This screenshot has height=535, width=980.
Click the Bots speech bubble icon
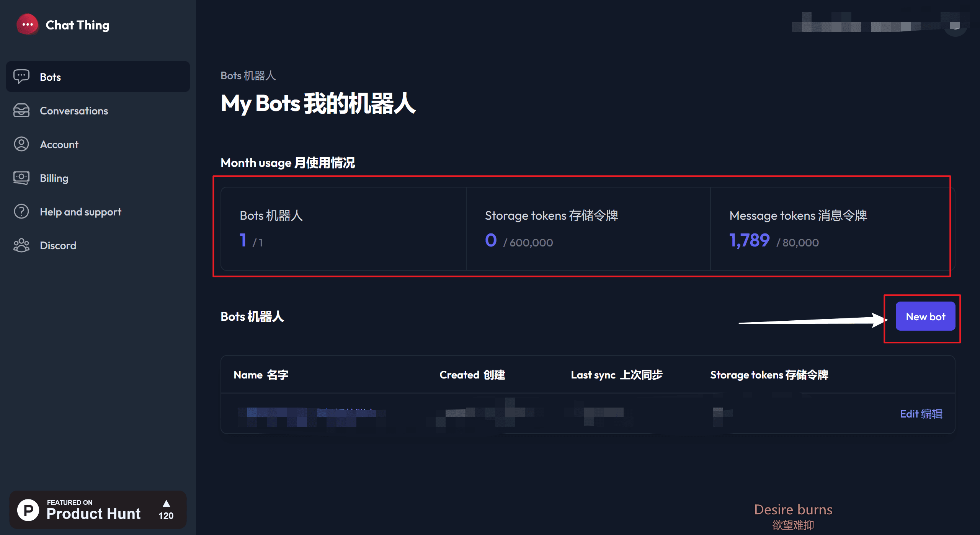click(x=21, y=77)
